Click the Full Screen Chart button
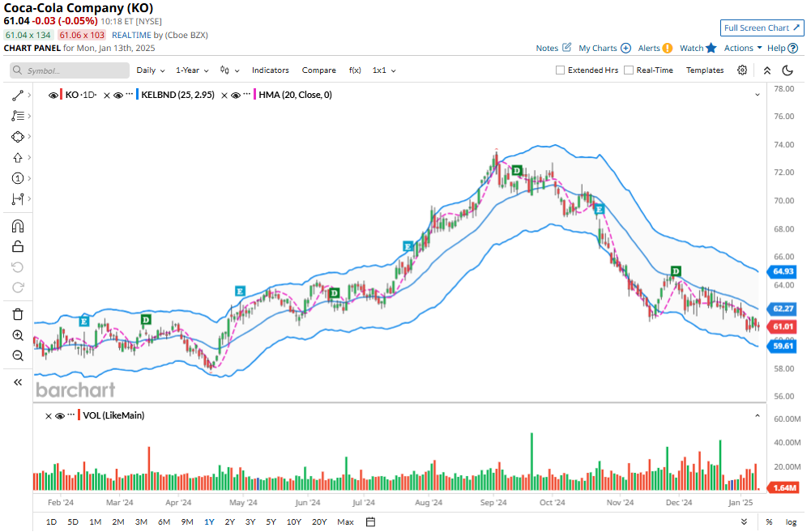The height and width of the screenshot is (532, 811). coord(762,28)
